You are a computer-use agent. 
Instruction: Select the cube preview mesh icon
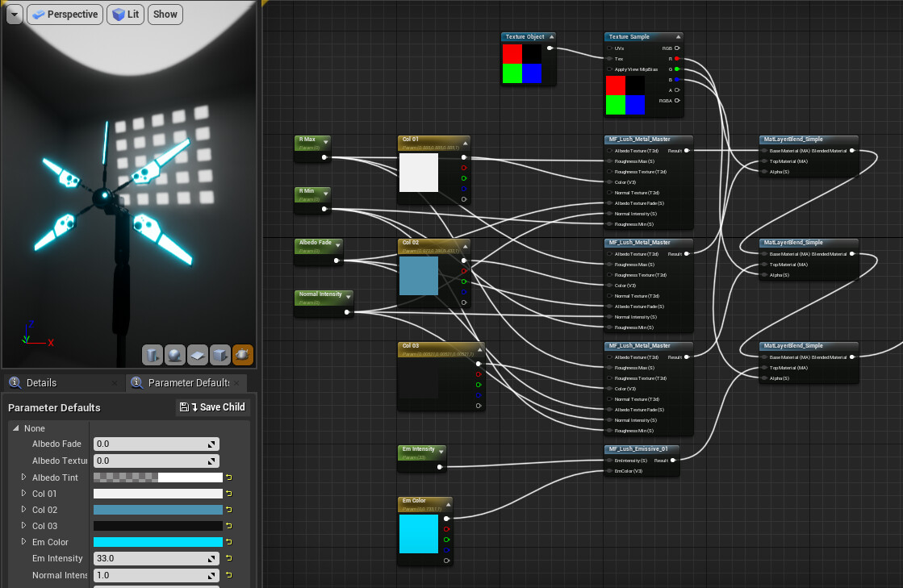pos(220,355)
